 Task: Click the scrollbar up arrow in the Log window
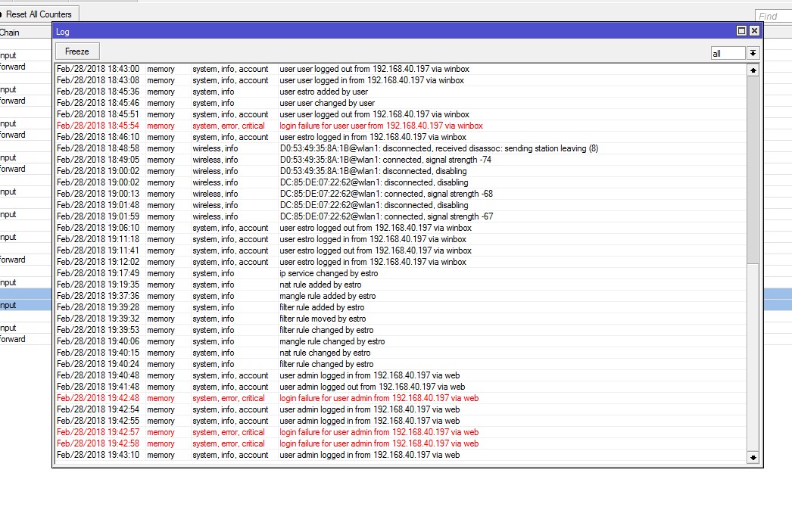click(x=753, y=70)
